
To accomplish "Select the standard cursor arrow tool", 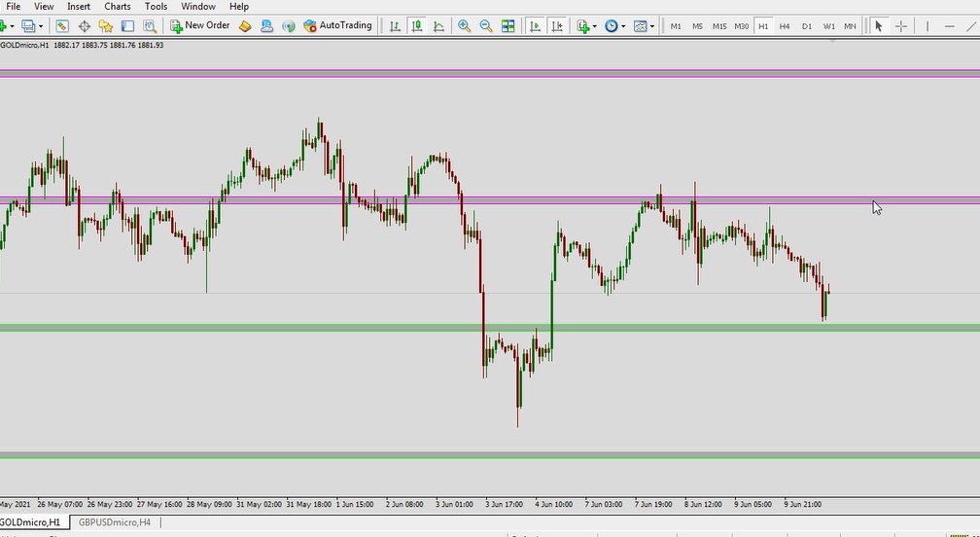I will tap(879, 25).
